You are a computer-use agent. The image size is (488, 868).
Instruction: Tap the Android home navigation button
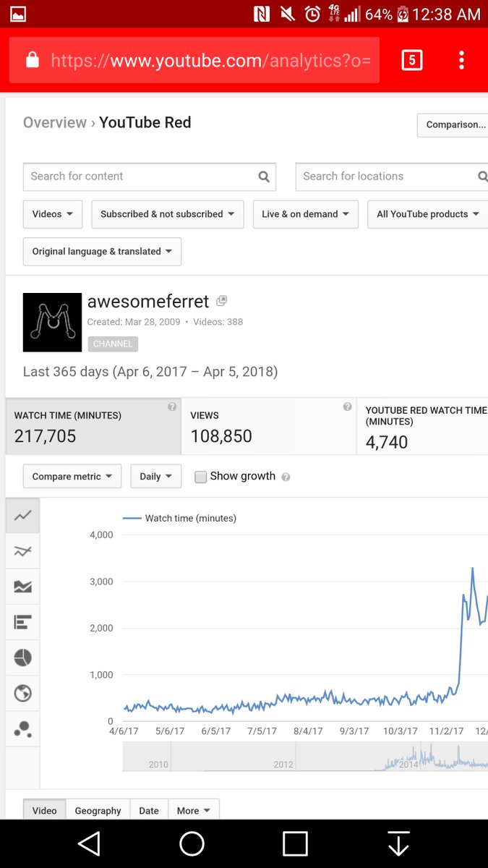(x=192, y=843)
